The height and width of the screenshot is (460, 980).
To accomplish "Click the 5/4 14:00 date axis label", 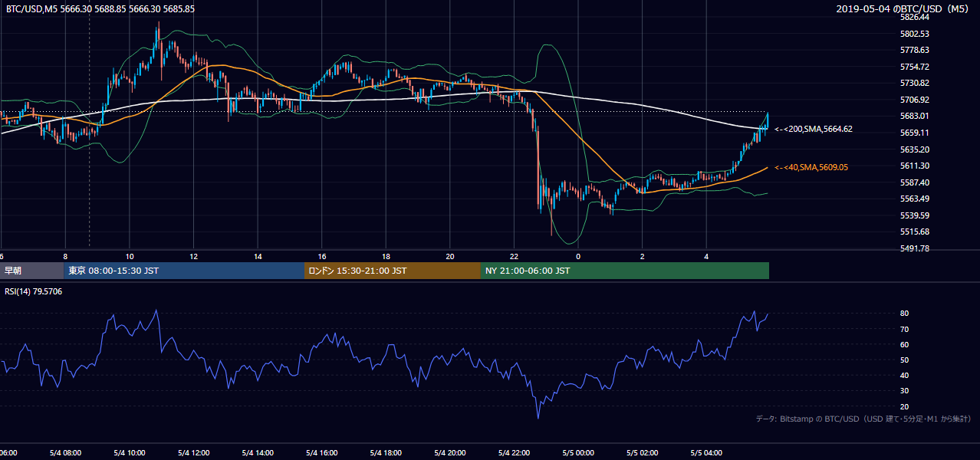I will [x=257, y=453].
